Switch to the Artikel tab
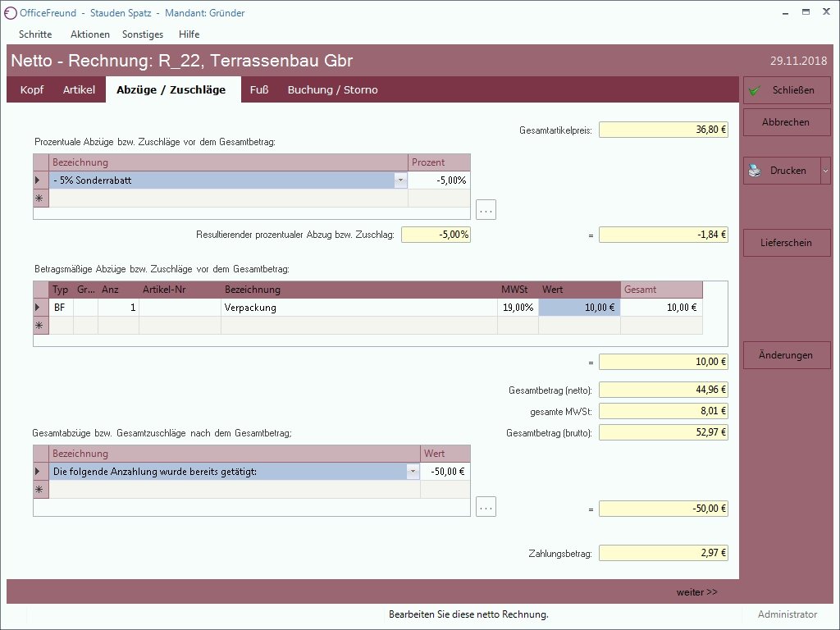 coord(79,89)
